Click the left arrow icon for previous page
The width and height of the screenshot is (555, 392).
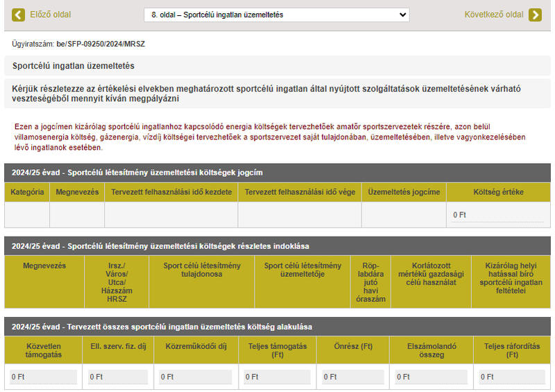click(x=19, y=15)
